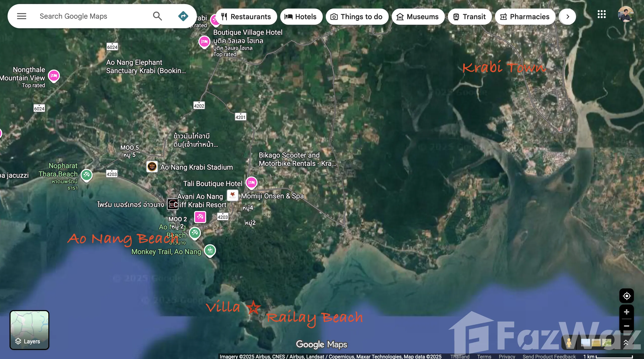
Task: Open directions with the blue arrow icon
Action: pos(183,16)
